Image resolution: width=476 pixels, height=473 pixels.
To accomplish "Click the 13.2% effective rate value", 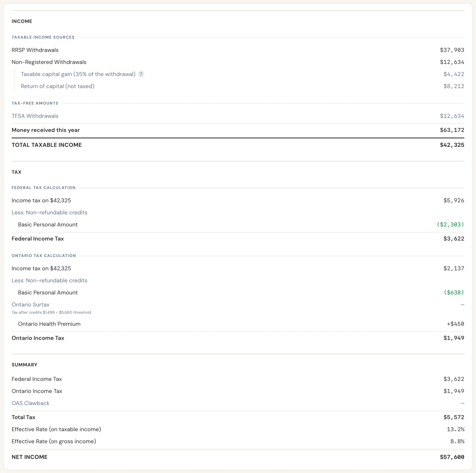I will 455,429.
